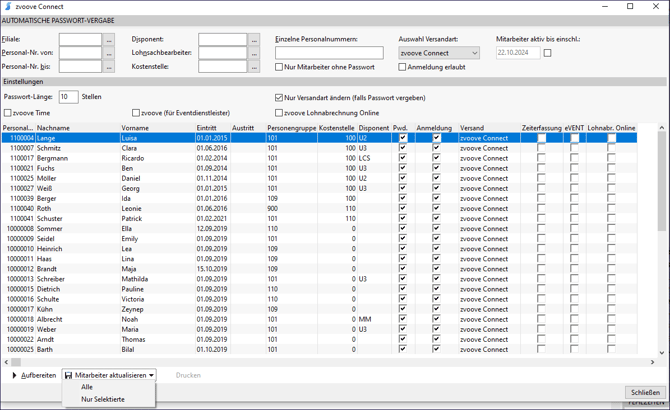Sort by Kostenstelle column header

click(x=337, y=128)
